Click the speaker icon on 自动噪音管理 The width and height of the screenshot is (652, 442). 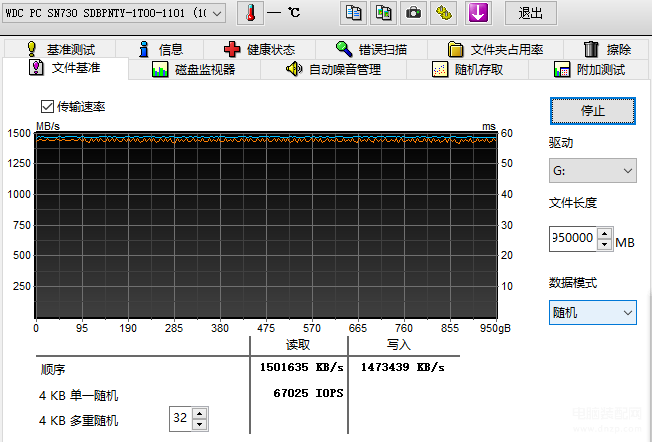pos(294,69)
